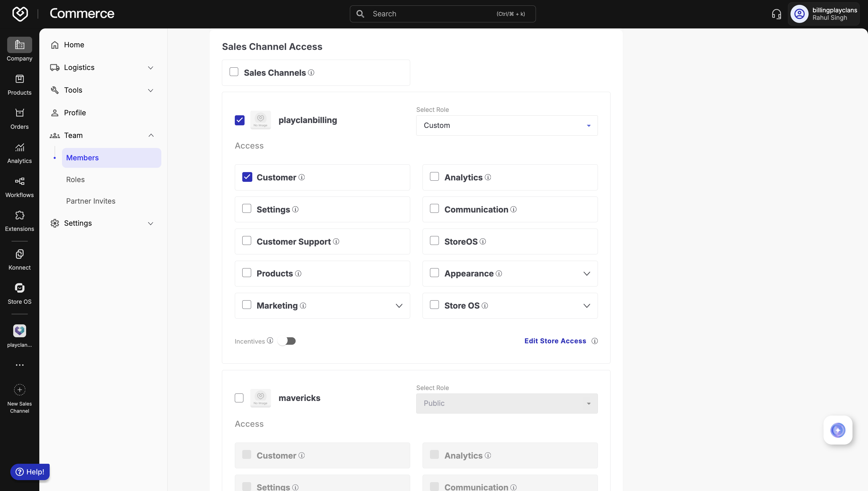Uncheck the Customer access checkbox
Image resolution: width=868 pixels, height=491 pixels.
[247, 177]
